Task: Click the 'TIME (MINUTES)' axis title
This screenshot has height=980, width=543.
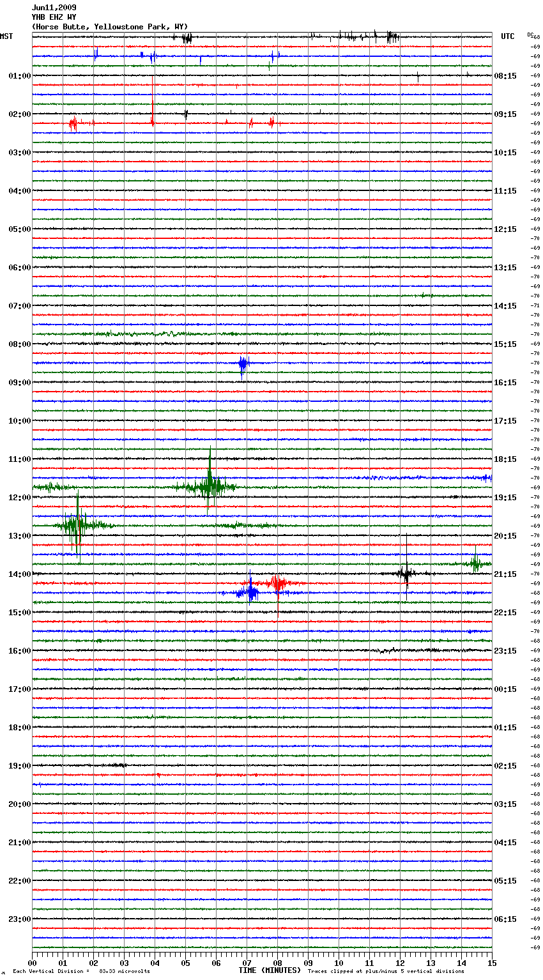Action: coord(270,970)
